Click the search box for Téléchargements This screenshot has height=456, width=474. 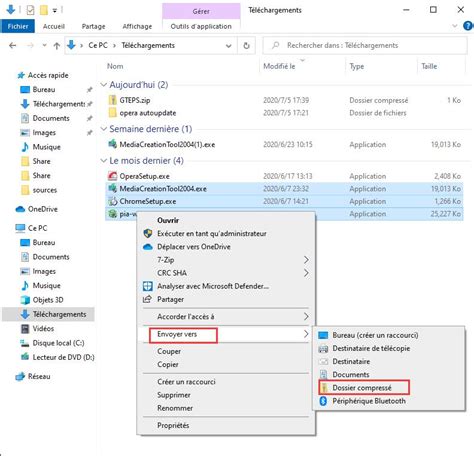(x=365, y=45)
